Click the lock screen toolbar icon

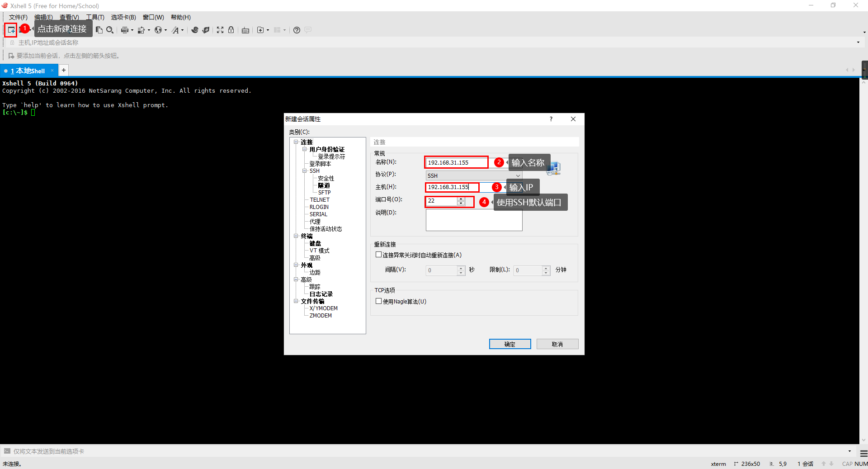click(x=231, y=30)
